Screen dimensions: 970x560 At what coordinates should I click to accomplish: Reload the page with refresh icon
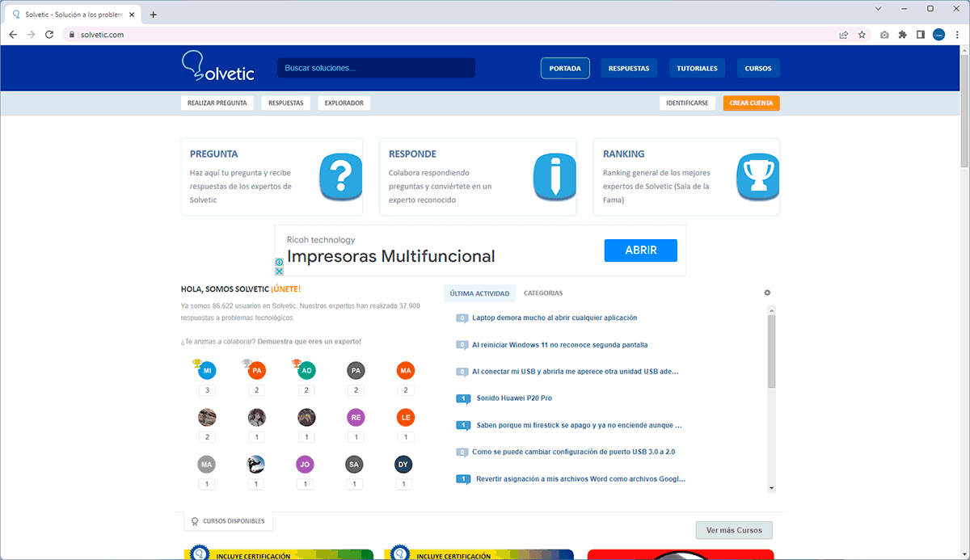click(x=49, y=35)
